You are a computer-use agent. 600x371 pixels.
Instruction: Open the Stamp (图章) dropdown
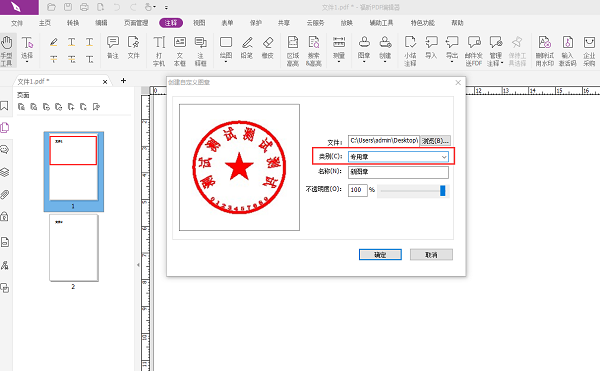click(364, 61)
